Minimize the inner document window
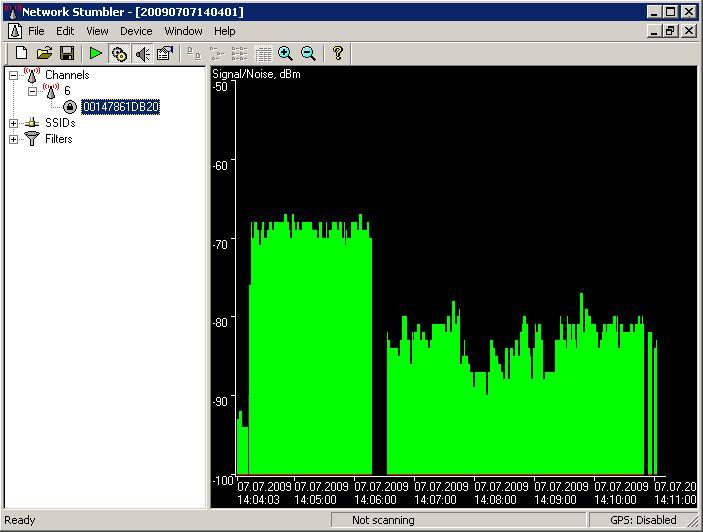Screen dimensions: 703x532 (x=655, y=31)
